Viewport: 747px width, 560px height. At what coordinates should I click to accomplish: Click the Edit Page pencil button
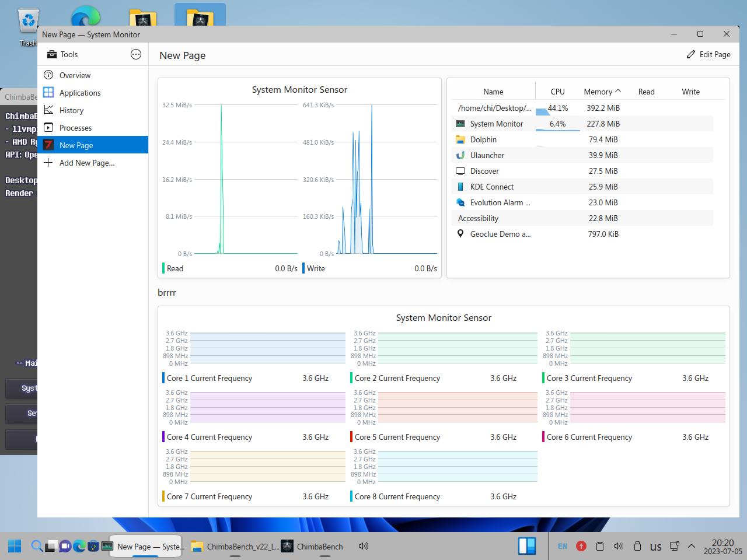(x=708, y=54)
